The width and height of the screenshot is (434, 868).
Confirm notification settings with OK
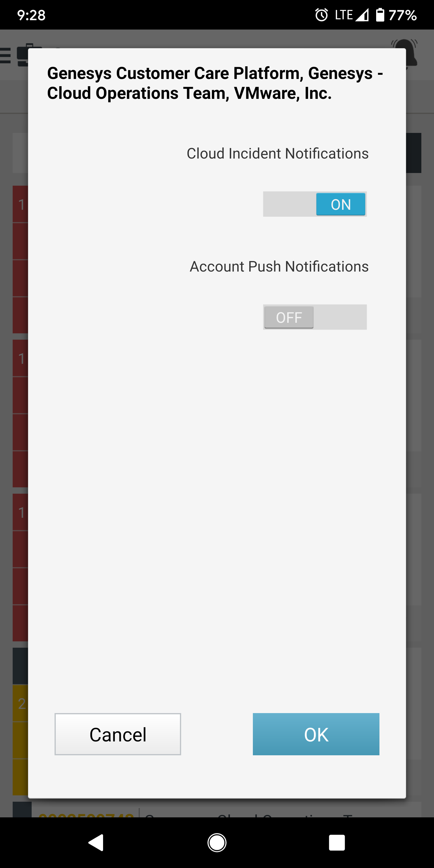pyautogui.click(x=316, y=734)
